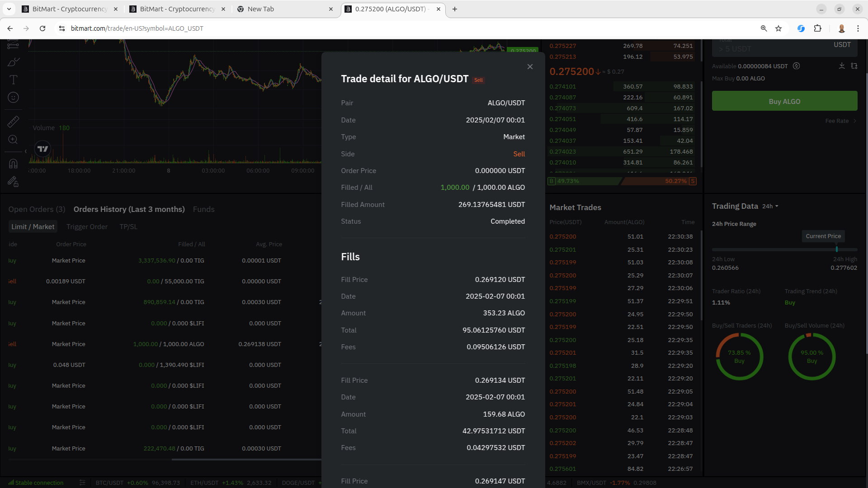Open the emoji sticker tool
Screen dimensions: 868x488
tap(13, 98)
